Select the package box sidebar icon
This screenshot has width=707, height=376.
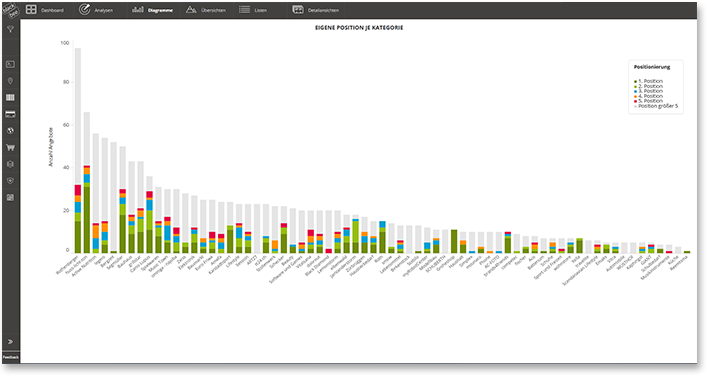point(10,164)
